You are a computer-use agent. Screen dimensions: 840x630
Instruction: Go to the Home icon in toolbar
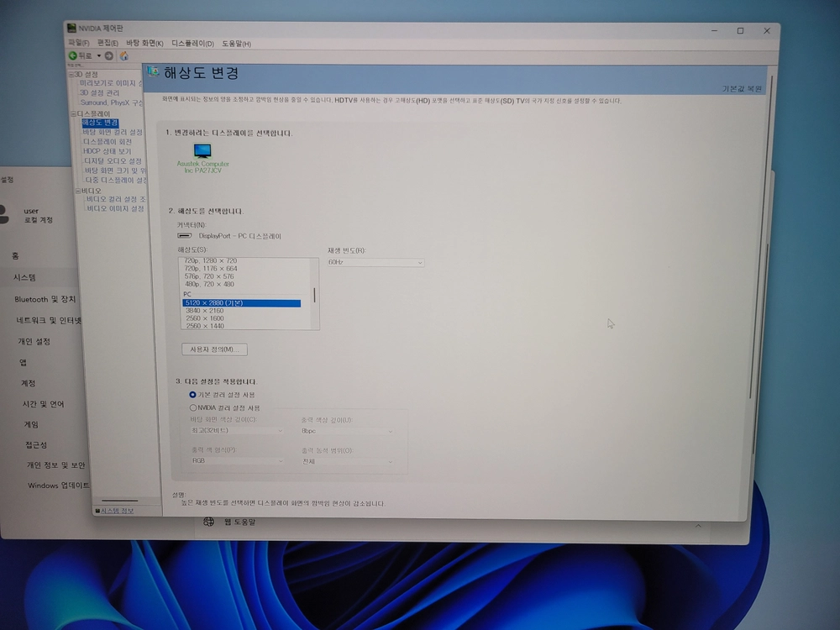click(123, 55)
